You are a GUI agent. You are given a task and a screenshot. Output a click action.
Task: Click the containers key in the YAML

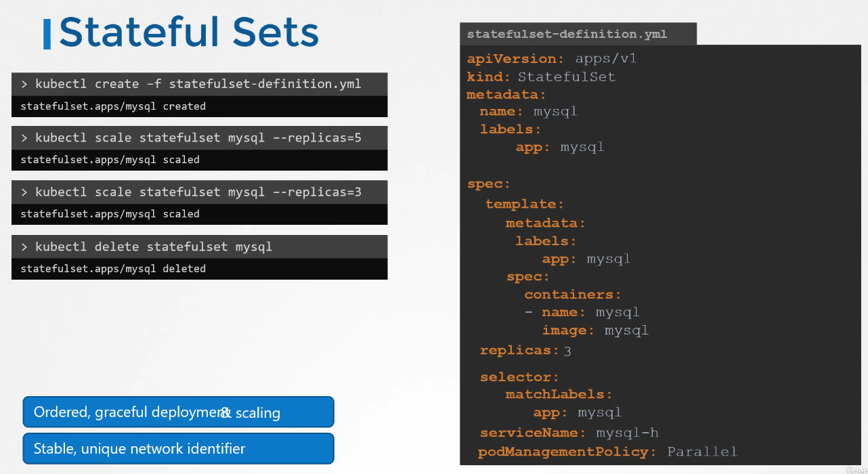point(572,295)
